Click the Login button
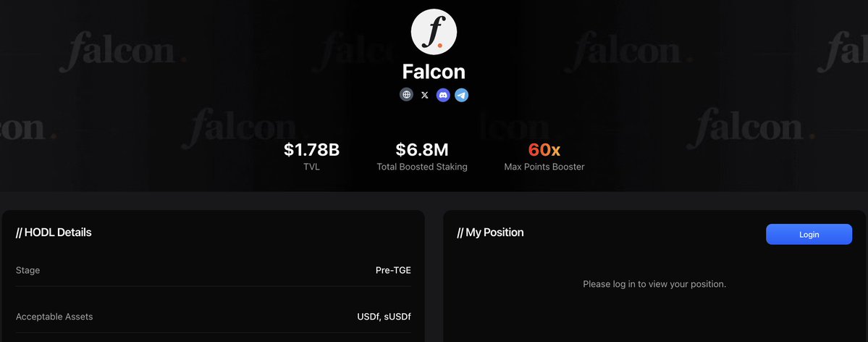This screenshot has width=868, height=342. [x=809, y=234]
